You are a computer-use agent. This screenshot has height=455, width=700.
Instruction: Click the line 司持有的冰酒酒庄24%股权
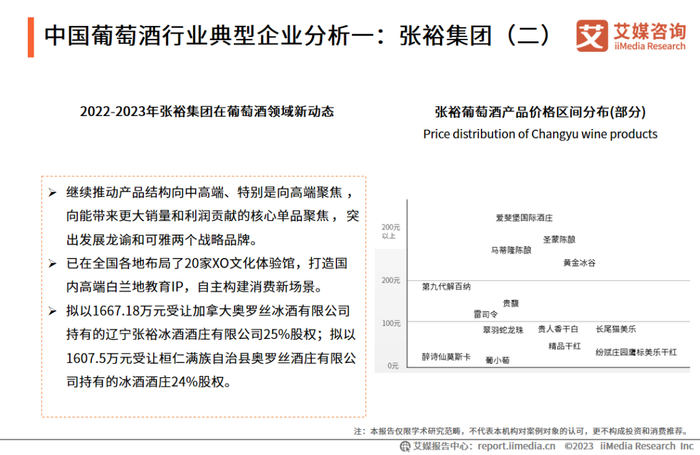click(x=148, y=382)
